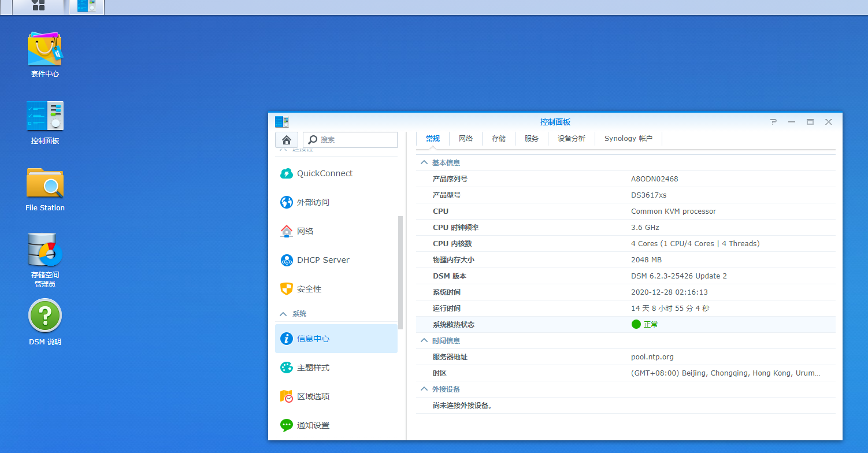Click the 控制面板 window title bar
The image size is (868, 453).
(x=555, y=122)
